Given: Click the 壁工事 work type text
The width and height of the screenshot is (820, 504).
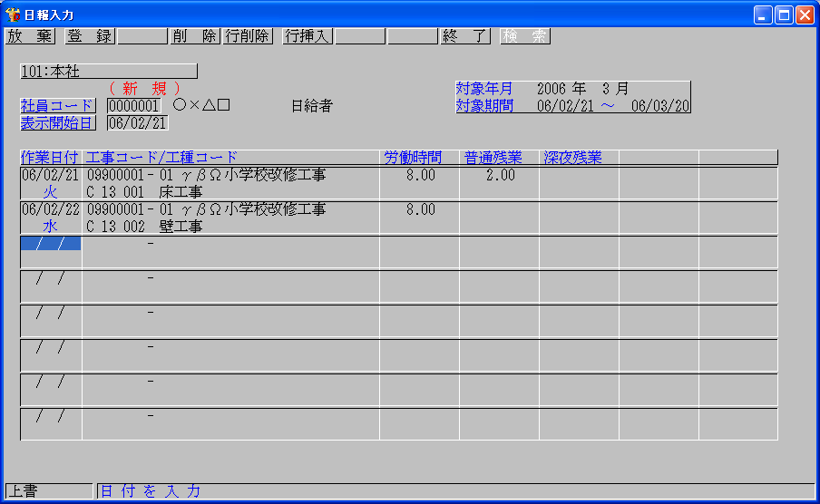Looking at the screenshot, I should click(x=181, y=227).
